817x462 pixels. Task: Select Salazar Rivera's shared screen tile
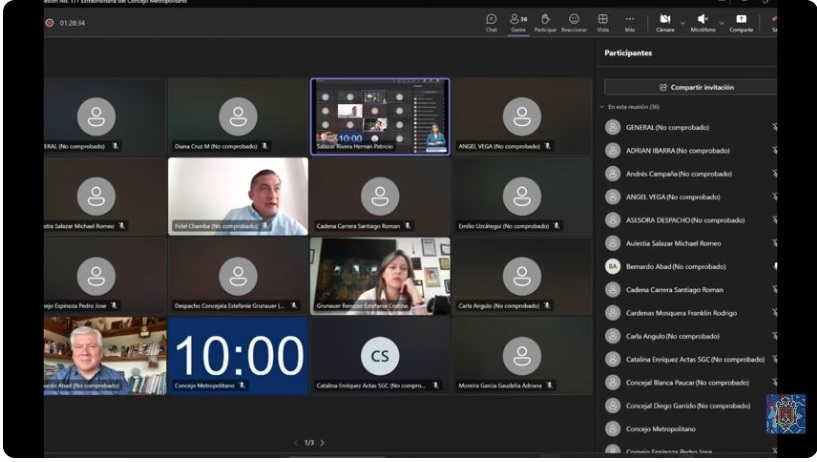380,115
